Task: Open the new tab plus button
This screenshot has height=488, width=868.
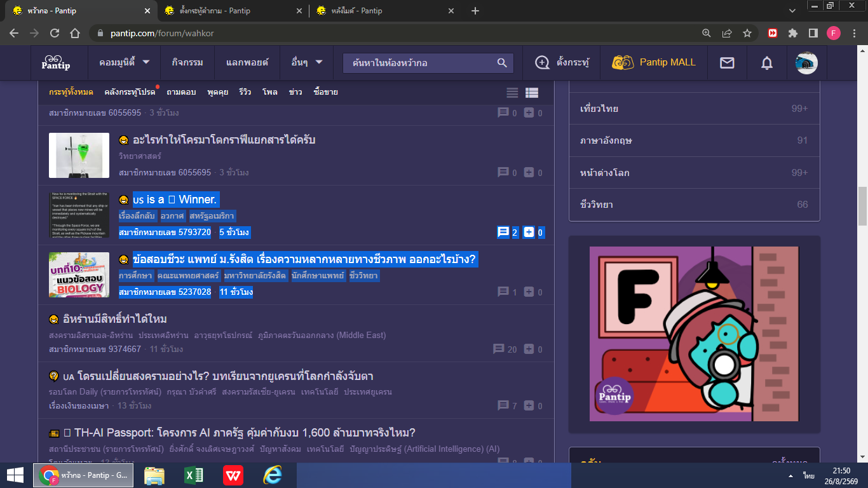Action: tap(475, 11)
